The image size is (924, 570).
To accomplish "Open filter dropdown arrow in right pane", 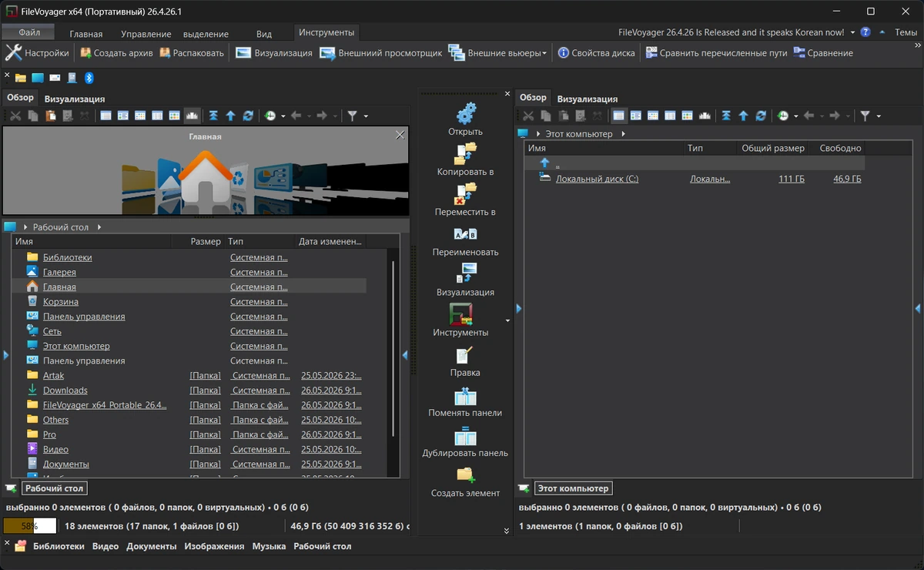I will pyautogui.click(x=879, y=116).
